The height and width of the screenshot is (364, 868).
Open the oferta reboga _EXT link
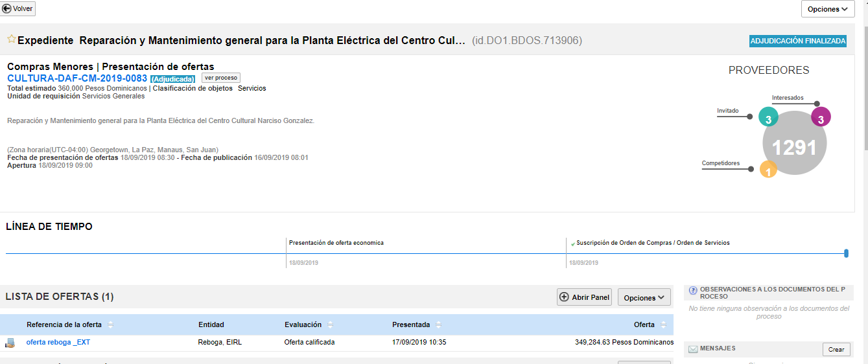(58, 343)
